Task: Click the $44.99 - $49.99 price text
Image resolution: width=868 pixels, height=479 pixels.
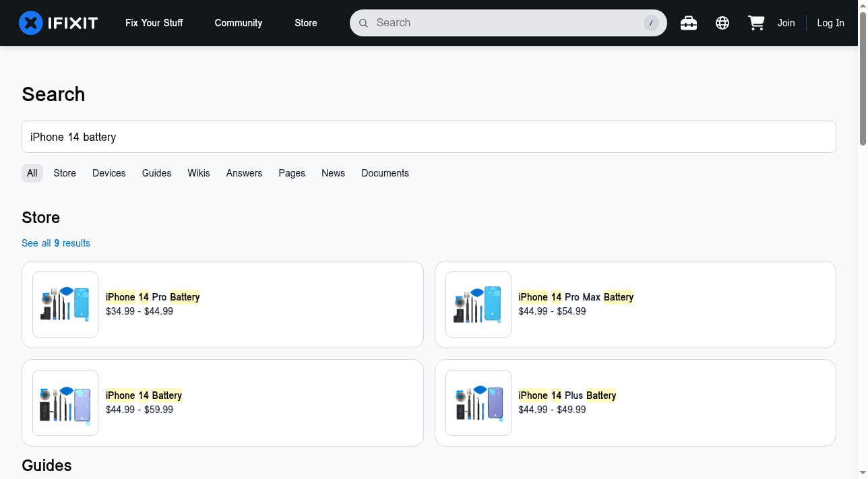Action: [553, 410]
